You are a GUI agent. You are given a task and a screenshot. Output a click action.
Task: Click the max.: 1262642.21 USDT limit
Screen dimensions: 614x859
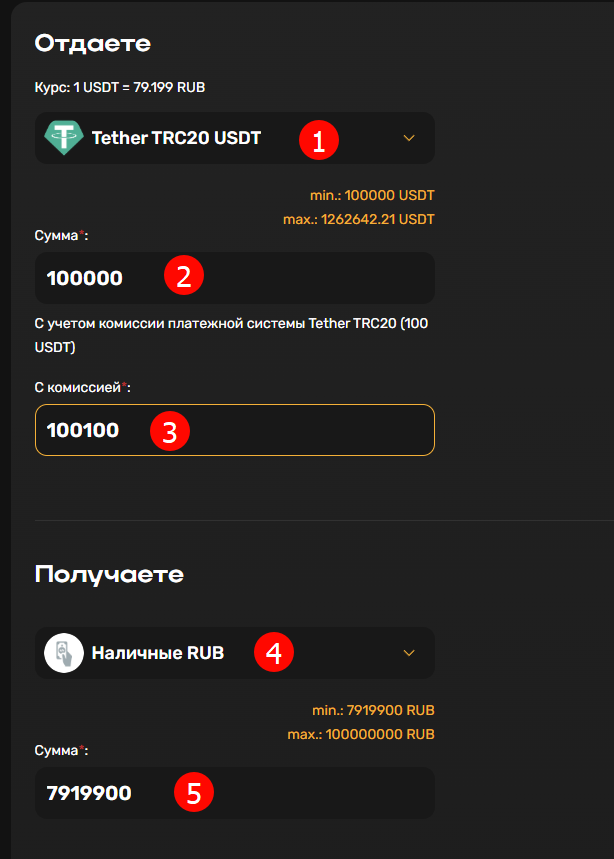359,219
